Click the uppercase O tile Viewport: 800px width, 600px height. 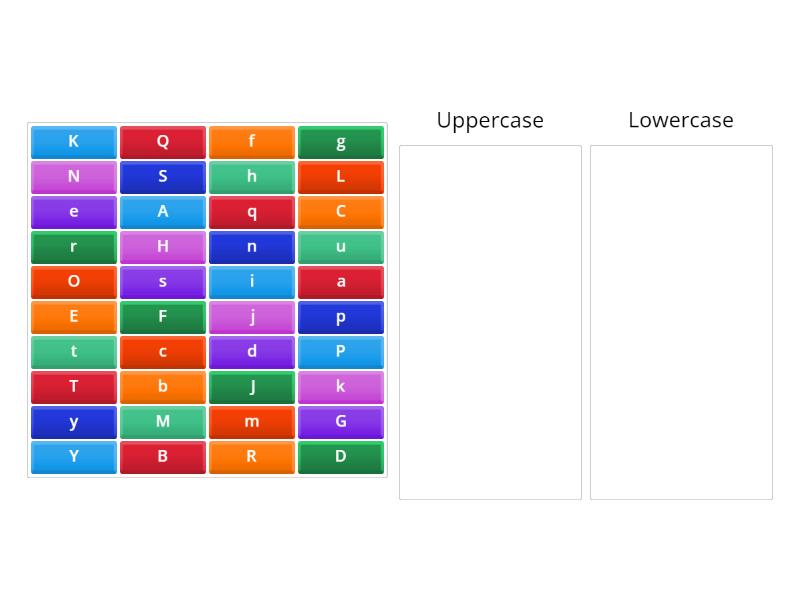pyautogui.click(x=73, y=282)
